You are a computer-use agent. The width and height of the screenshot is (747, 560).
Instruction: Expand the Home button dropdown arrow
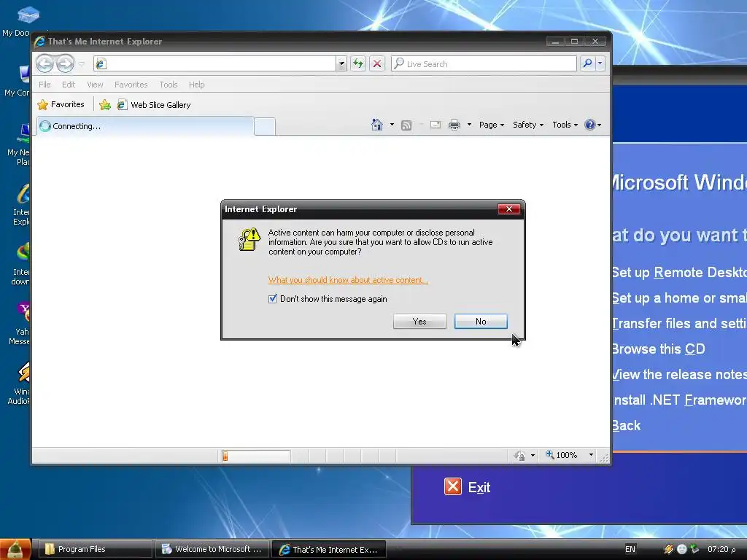coord(392,125)
